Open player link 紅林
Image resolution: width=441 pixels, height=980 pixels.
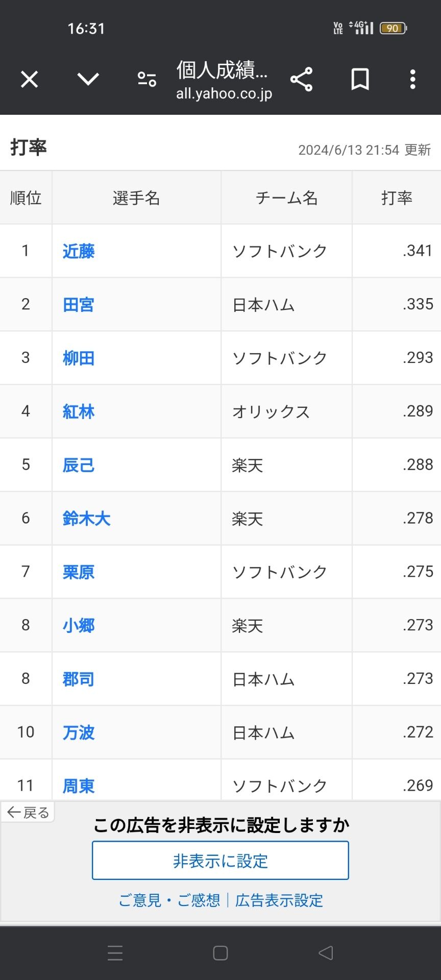coord(79,411)
